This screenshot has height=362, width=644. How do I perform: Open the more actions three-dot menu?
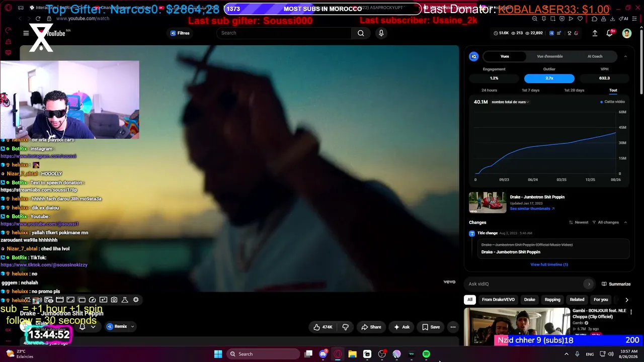[x=453, y=327]
